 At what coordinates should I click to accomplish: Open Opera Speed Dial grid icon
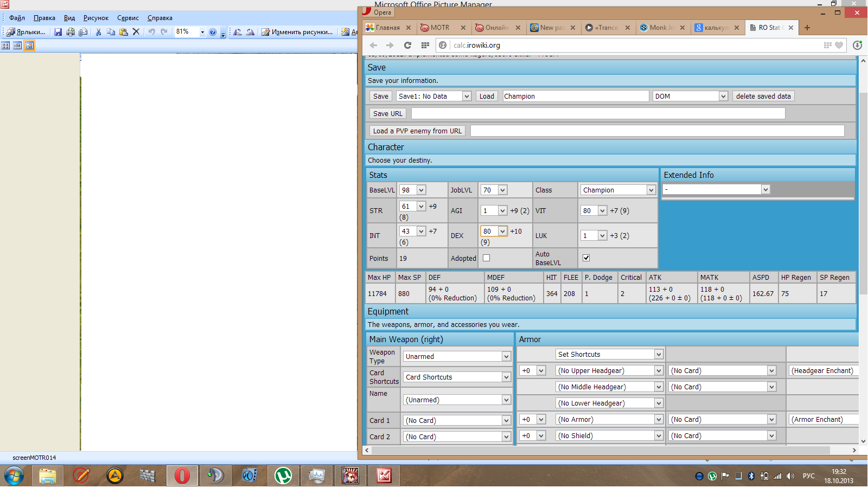(x=425, y=46)
